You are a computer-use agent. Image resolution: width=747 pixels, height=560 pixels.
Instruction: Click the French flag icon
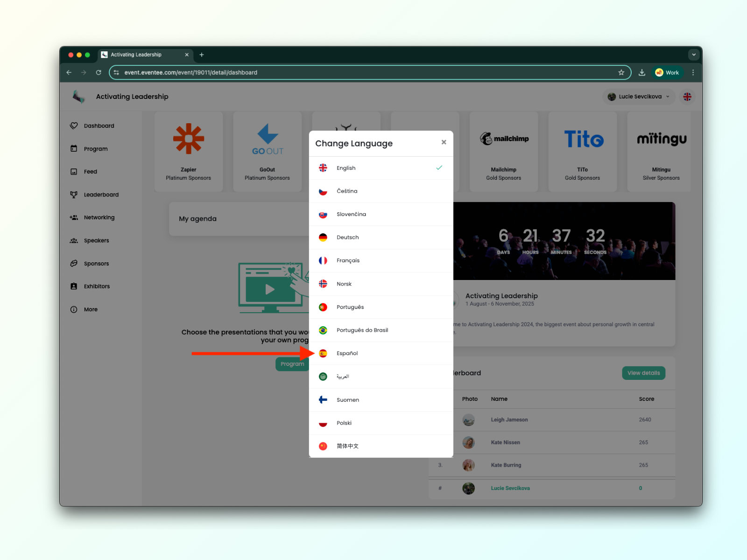click(x=323, y=260)
